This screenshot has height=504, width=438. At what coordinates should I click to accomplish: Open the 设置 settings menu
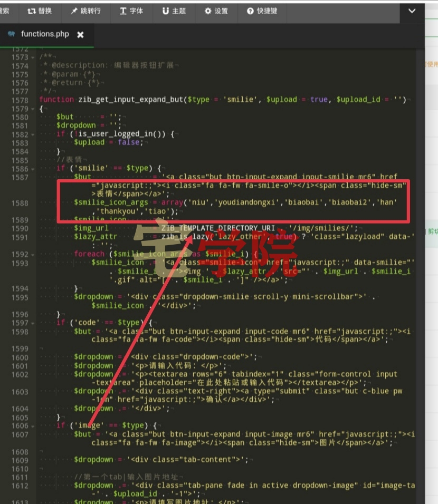216,11
